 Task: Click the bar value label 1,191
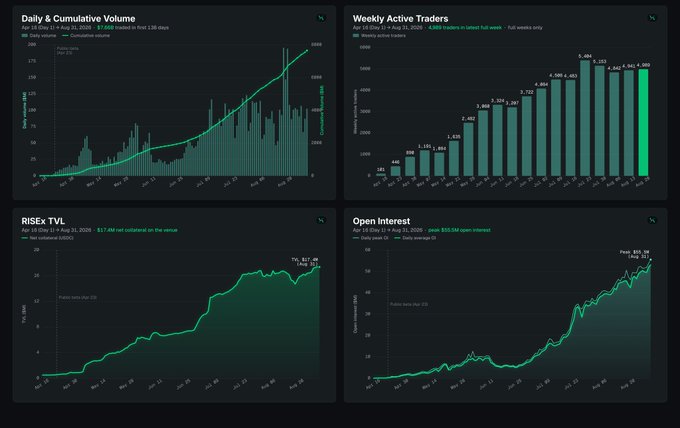[x=425, y=147]
